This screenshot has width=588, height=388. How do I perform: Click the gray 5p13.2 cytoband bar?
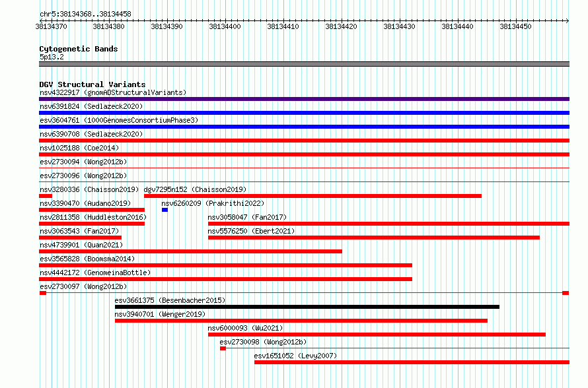(304, 64)
